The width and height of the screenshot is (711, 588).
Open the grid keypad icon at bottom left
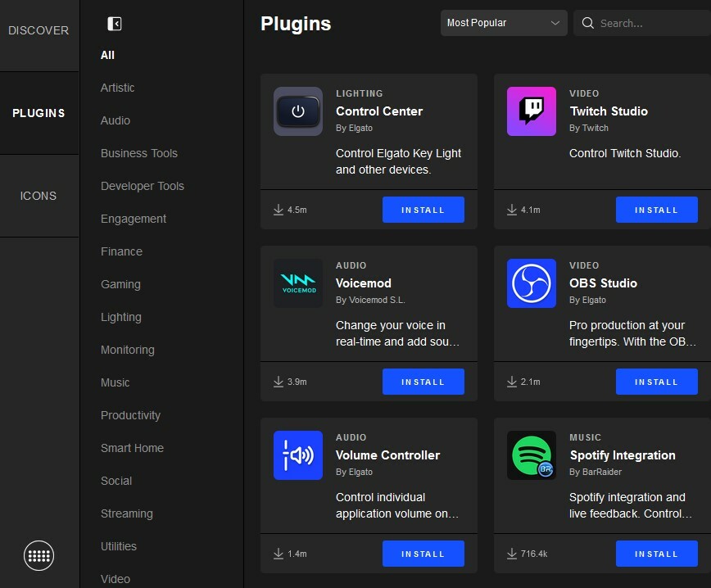pyautogui.click(x=39, y=555)
